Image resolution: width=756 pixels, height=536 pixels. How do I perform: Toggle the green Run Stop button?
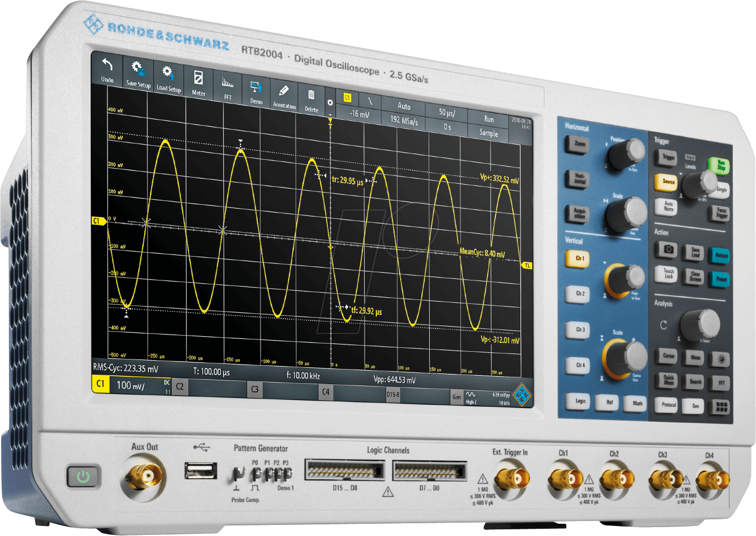click(720, 165)
